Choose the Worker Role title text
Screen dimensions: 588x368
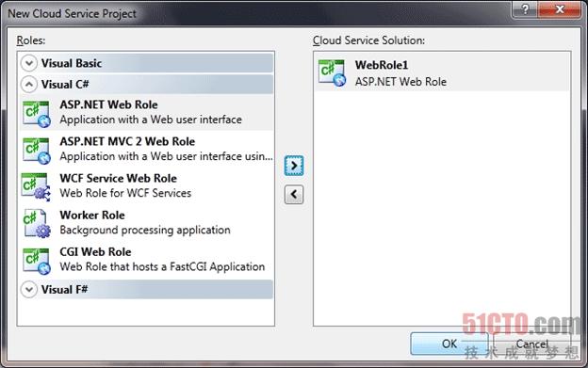point(92,215)
